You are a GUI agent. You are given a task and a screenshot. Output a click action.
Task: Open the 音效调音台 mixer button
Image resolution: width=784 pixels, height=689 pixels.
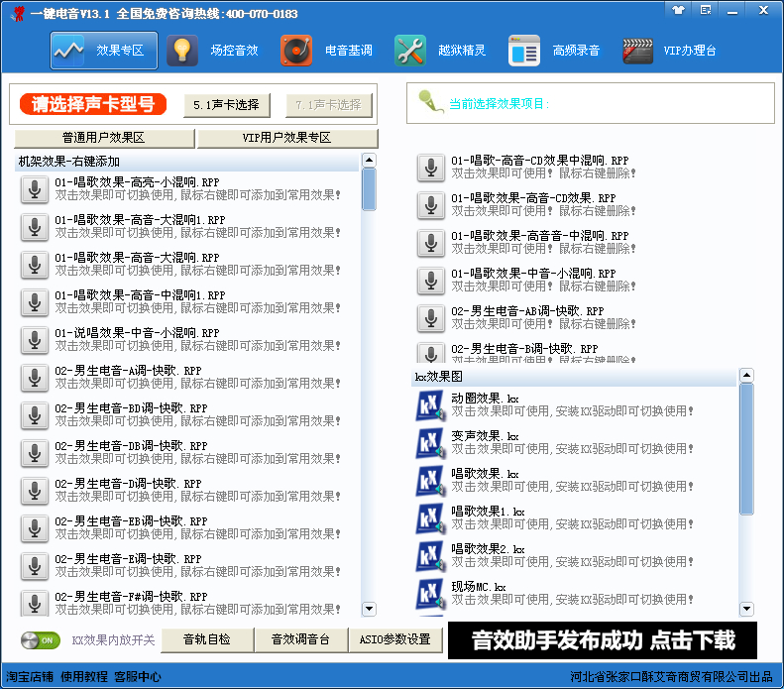click(300, 640)
